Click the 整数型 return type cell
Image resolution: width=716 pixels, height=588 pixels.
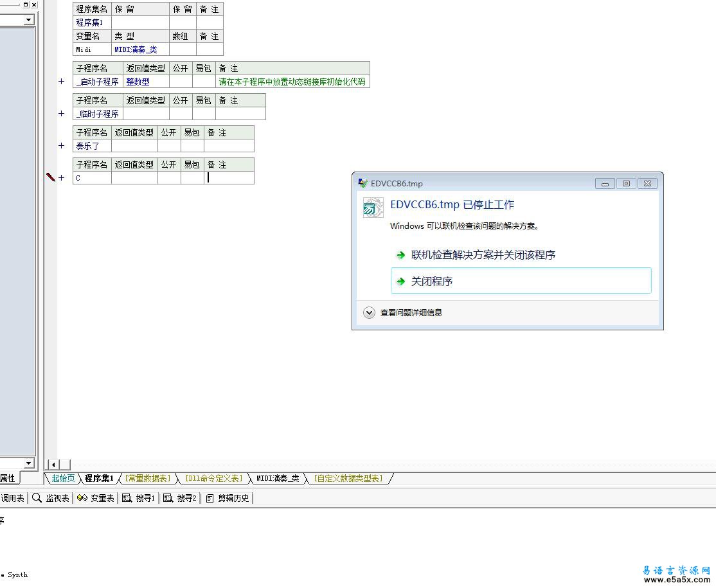146,82
